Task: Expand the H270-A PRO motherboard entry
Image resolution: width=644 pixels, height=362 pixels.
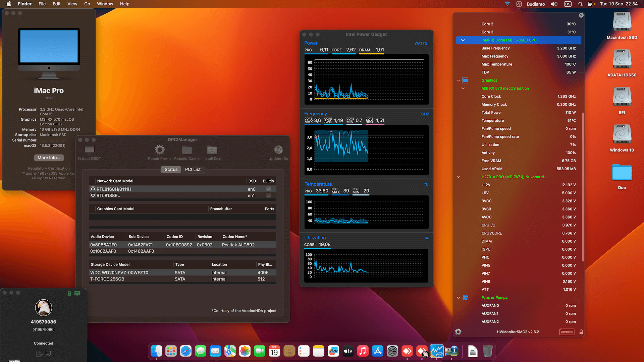Action: coord(459,177)
